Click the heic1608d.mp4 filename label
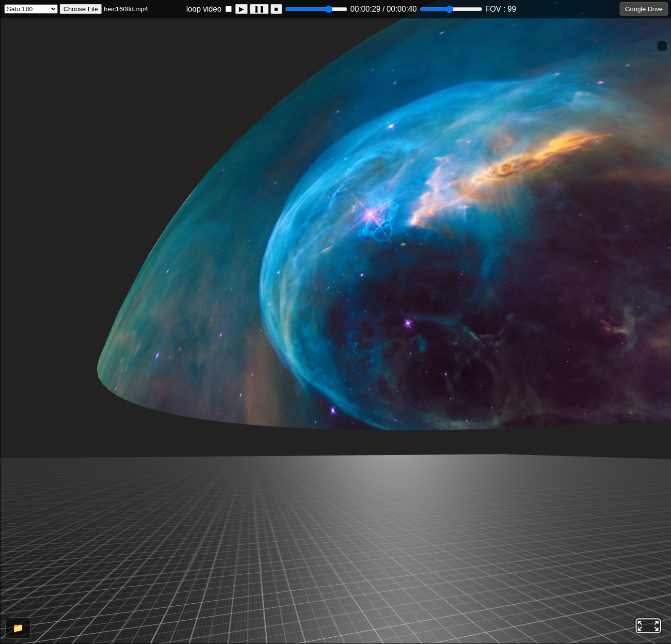Screen dimensions: 671x644 [126, 9]
